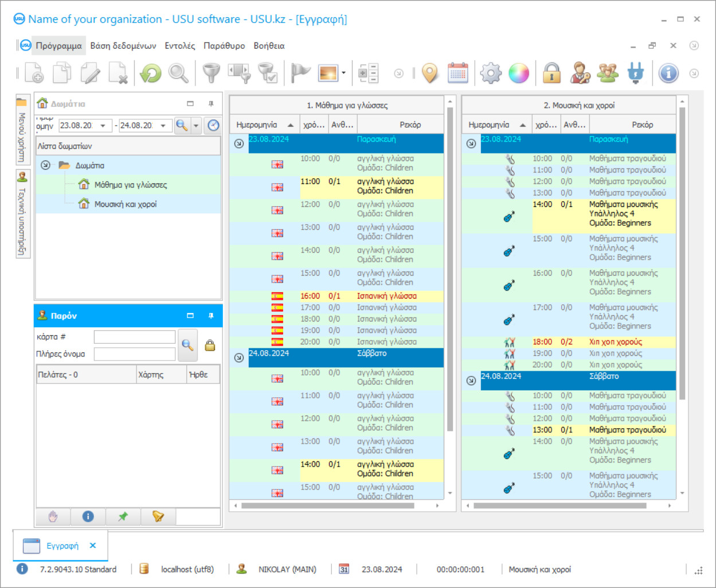
Task: Open the calendar icon in toolbar
Action: pyautogui.click(x=457, y=73)
